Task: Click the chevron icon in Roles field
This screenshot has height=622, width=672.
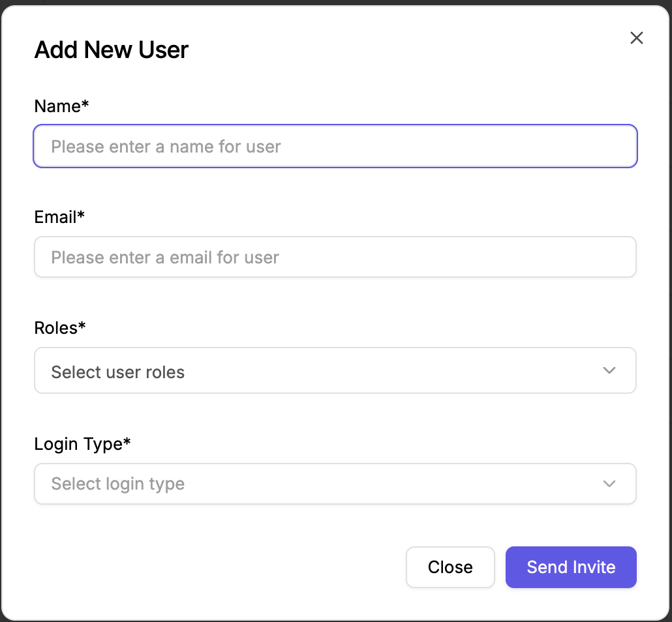Action: [x=609, y=370]
